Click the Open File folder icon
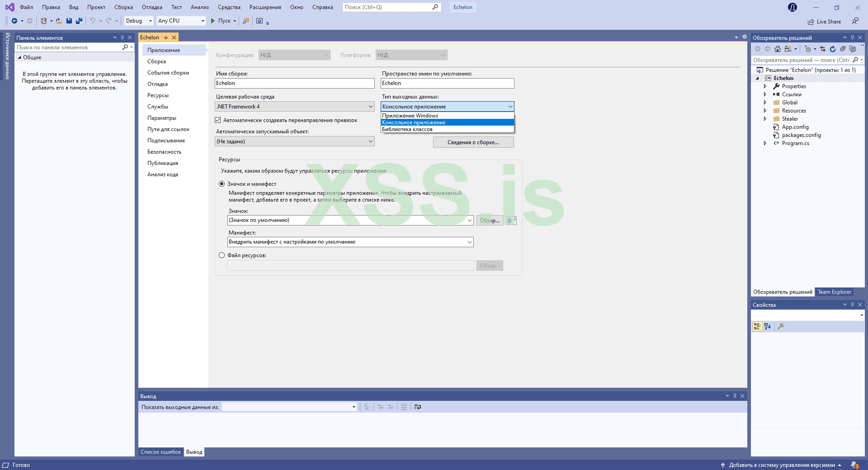Viewport: 868px width, 470px height. 59,21
